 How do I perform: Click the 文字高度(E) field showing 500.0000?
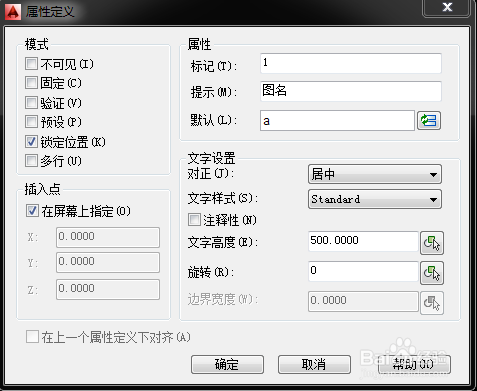(363, 241)
